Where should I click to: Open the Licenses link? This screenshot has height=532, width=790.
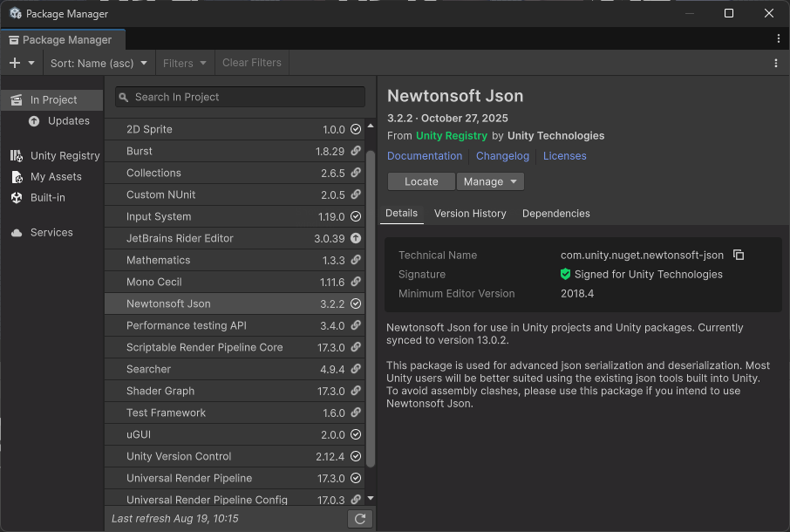pyautogui.click(x=564, y=156)
